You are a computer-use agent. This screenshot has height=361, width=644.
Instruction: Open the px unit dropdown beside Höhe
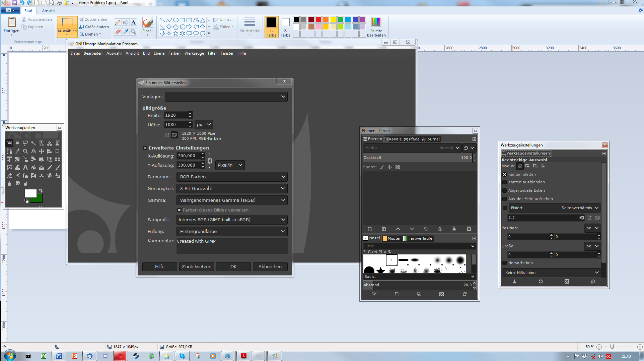click(x=204, y=124)
